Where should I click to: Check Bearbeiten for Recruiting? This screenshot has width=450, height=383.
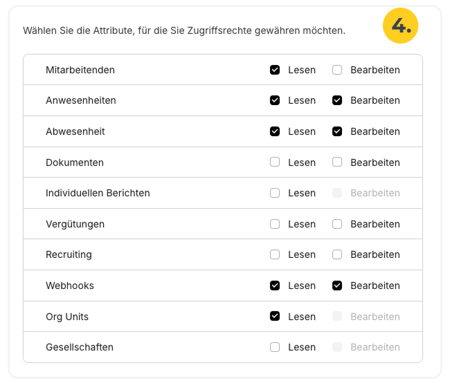(x=337, y=255)
